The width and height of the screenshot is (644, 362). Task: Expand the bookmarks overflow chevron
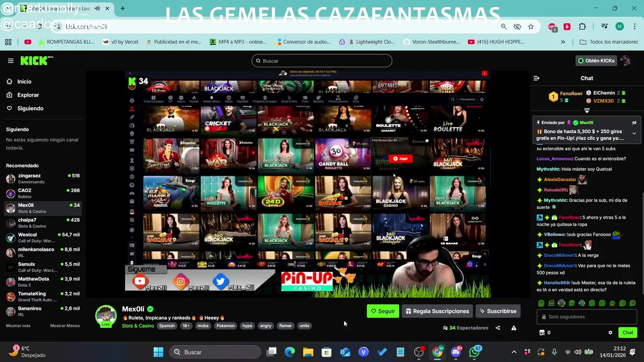[563, 42]
